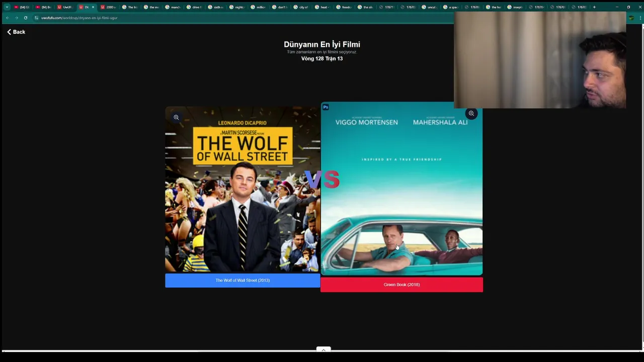Image resolution: width=644 pixels, height=362 pixels.
Task: Zoom The Wolf of Wall Street poster
Action: coord(176,117)
